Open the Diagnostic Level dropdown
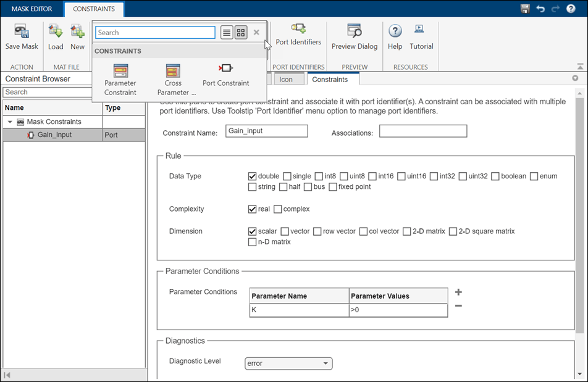The height and width of the screenshot is (382, 588). coord(288,363)
